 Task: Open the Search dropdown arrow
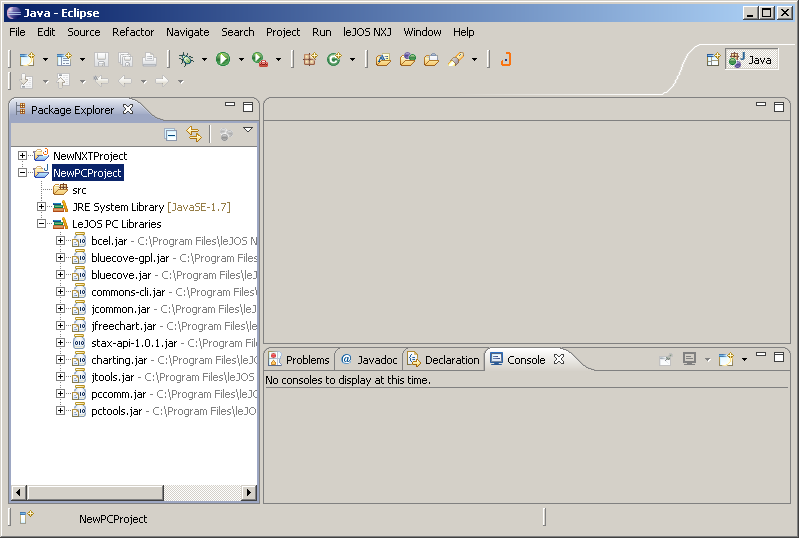[x=474, y=60]
